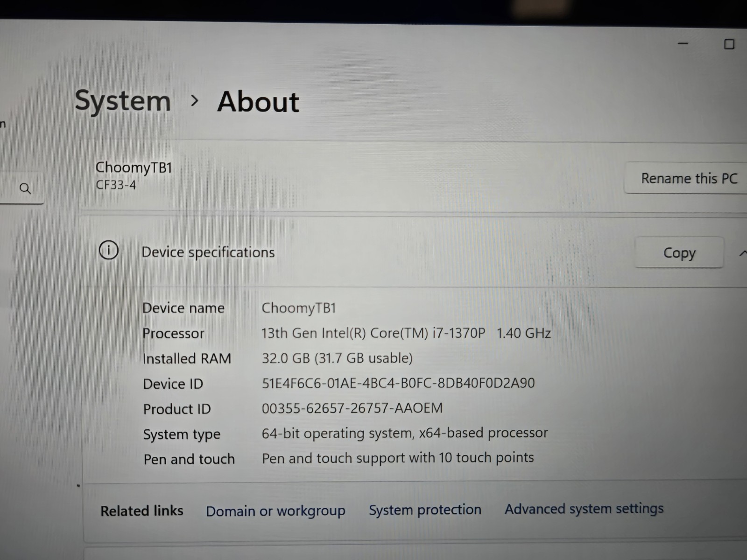Click the Device ID label

(x=173, y=384)
